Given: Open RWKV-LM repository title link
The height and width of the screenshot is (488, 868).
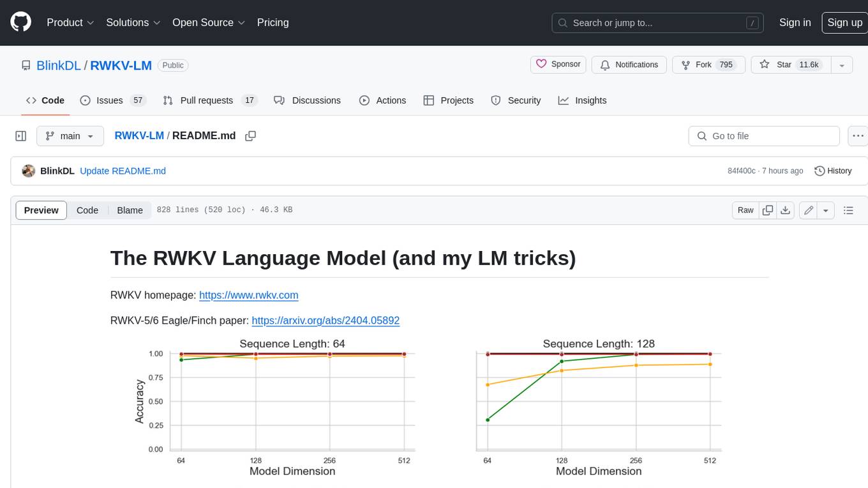Looking at the screenshot, I should (x=121, y=65).
